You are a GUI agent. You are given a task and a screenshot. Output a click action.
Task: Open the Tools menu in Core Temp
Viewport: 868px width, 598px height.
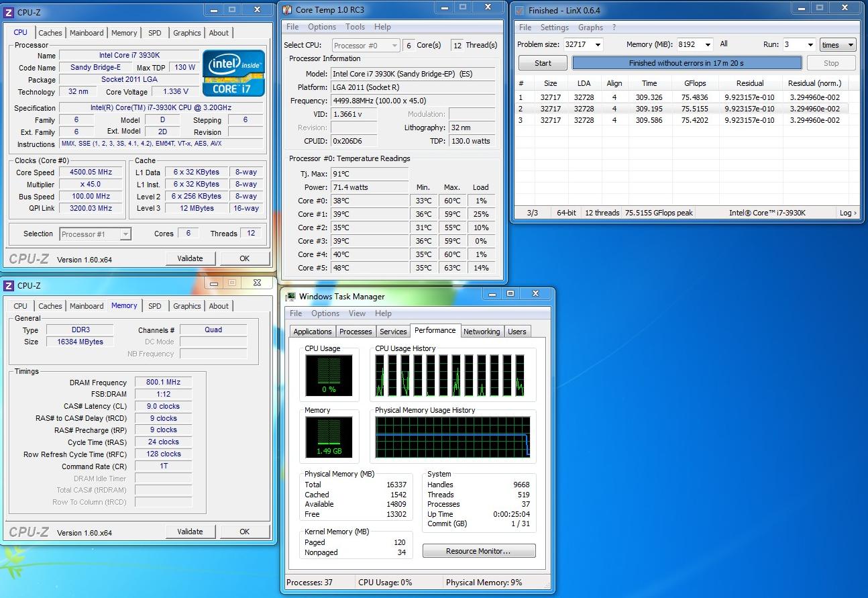(355, 27)
